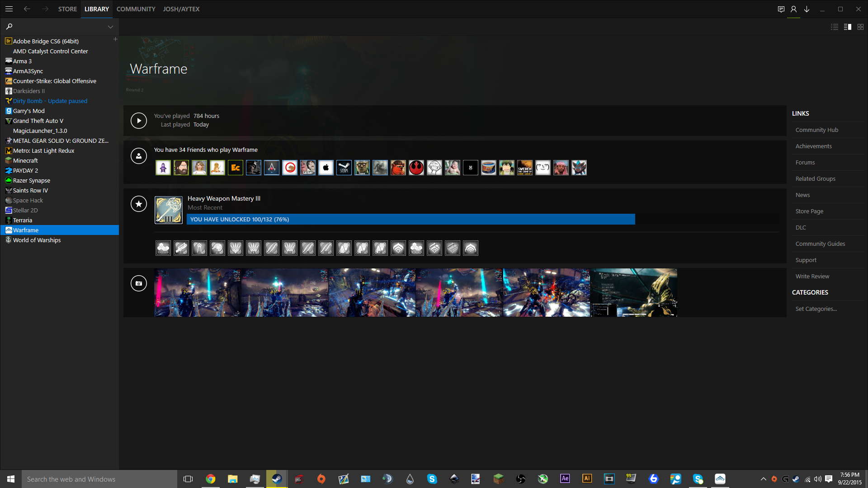Open the STORE tab

click(68, 9)
